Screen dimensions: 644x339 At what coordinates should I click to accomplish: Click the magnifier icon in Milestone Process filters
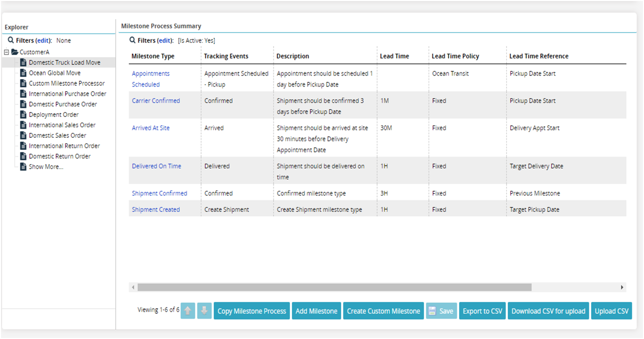point(133,40)
